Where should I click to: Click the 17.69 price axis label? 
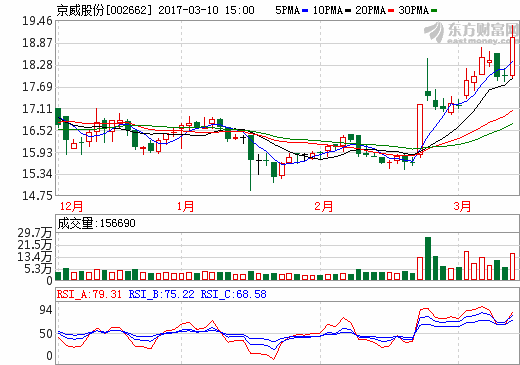pos(37,87)
